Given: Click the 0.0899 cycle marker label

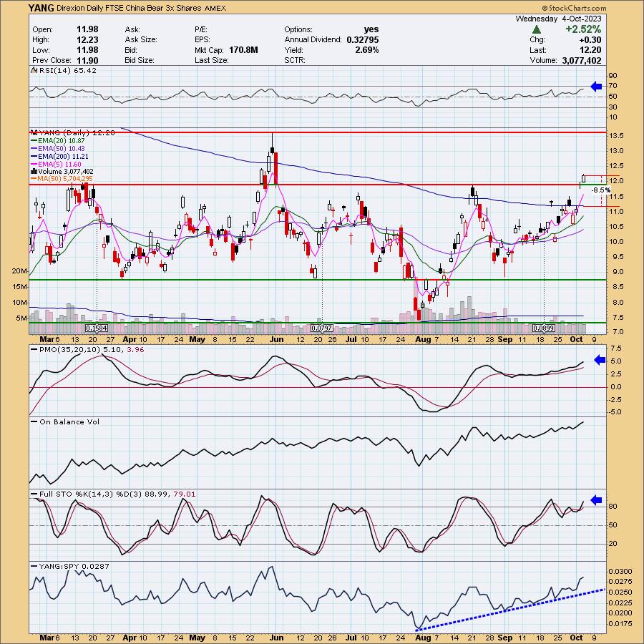Looking at the screenshot, I should coord(543,328).
